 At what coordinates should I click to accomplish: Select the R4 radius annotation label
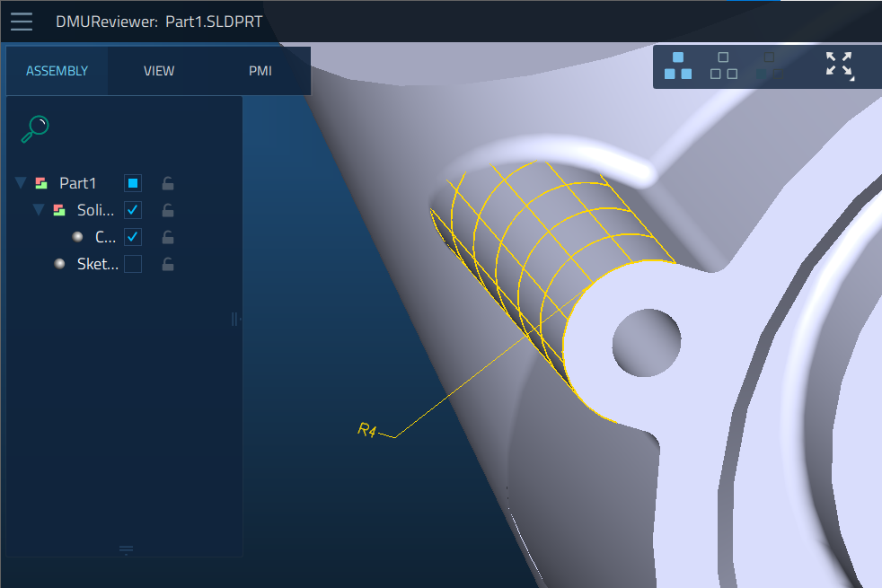point(366,430)
